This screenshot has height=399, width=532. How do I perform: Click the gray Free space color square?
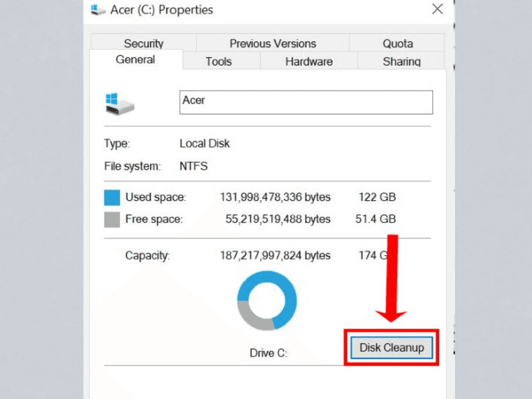tap(112, 219)
